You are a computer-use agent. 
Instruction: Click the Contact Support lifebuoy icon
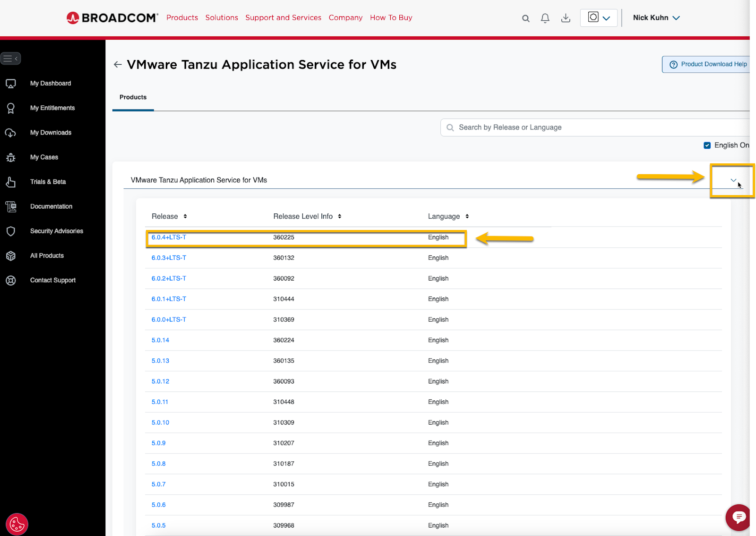[11, 280]
